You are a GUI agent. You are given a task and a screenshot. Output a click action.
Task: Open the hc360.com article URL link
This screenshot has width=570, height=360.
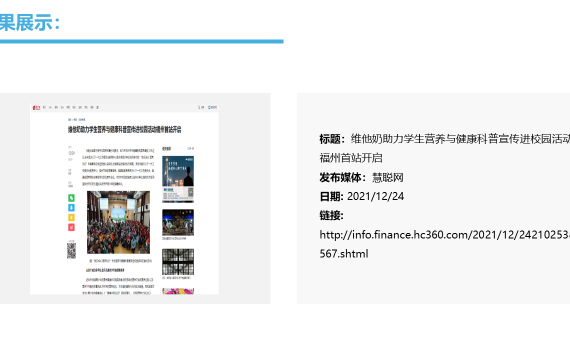click(444, 244)
